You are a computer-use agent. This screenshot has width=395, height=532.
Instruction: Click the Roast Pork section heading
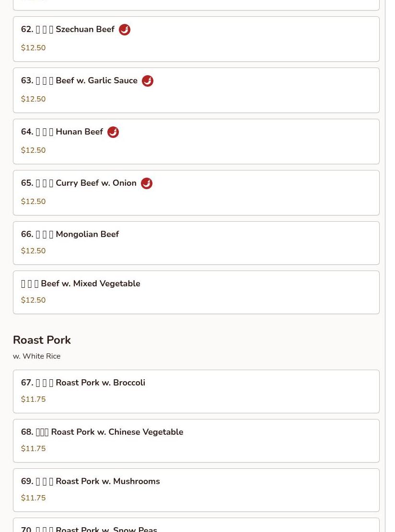(42, 340)
